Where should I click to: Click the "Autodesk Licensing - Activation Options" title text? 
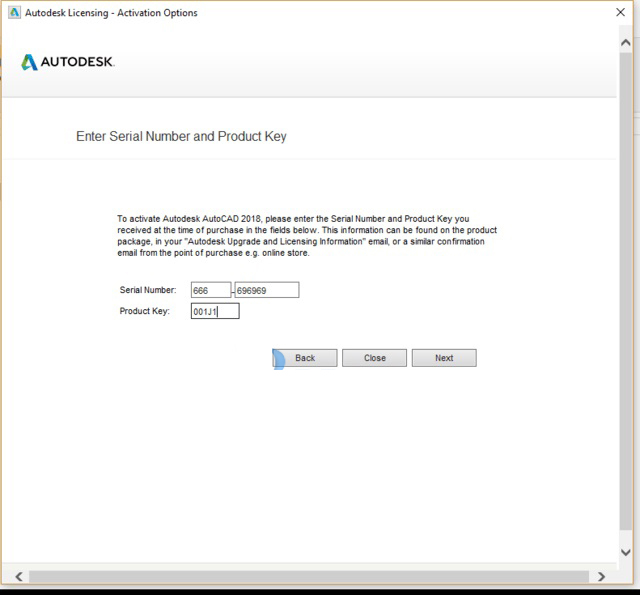(111, 13)
